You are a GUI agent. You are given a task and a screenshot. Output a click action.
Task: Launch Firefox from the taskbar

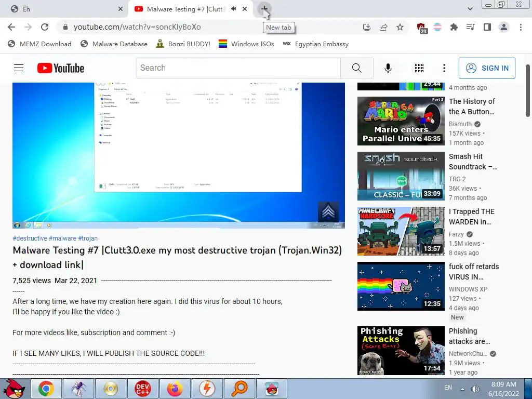[175, 389]
